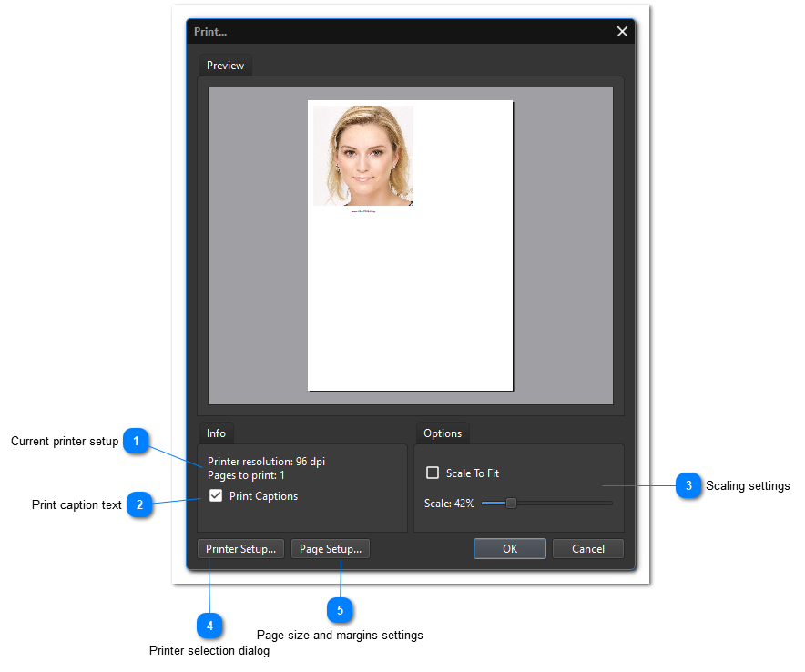Click the portrait photo in the preview
This screenshot has width=805, height=672.
pos(363,156)
